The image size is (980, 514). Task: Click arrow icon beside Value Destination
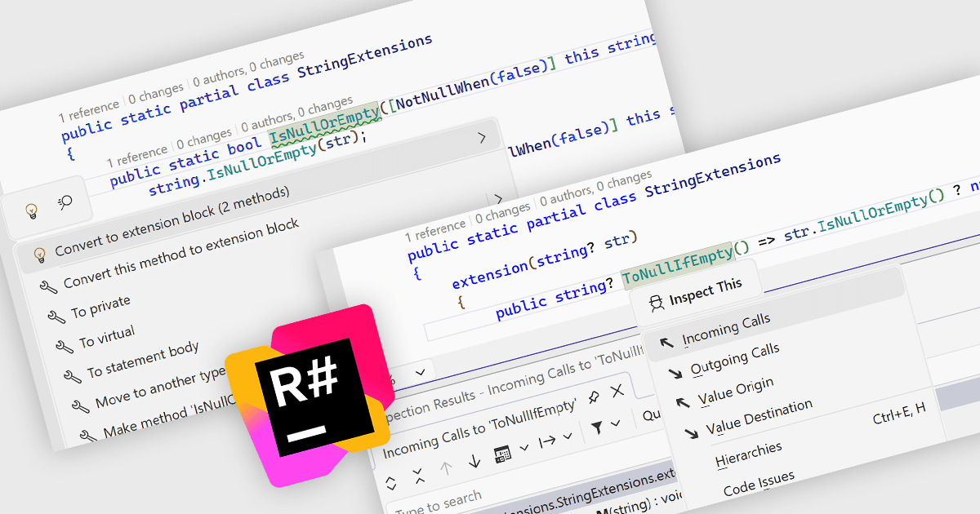[692, 433]
